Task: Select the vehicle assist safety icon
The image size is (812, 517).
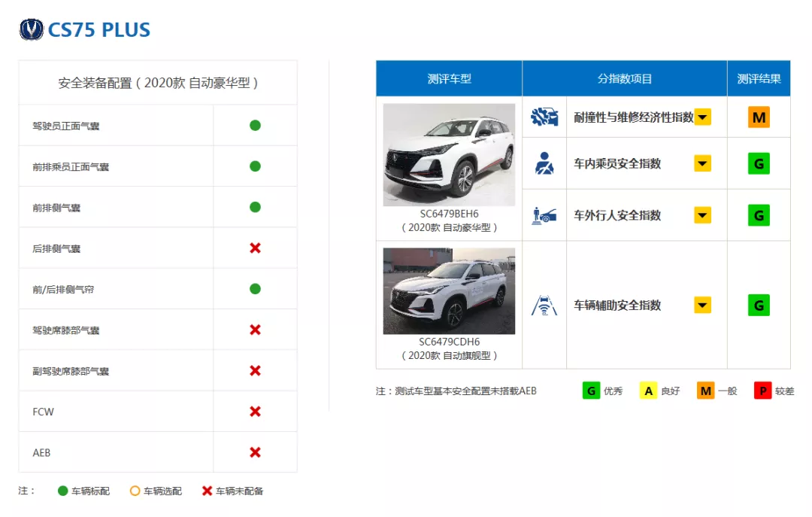Action: tap(544, 305)
